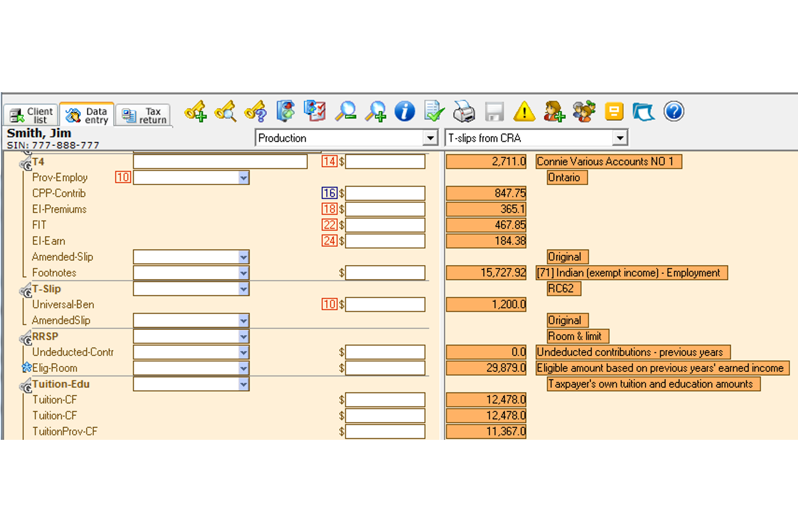Open the Prov-Employ dropdown
This screenshot has height=532, width=798.
pos(191,177)
